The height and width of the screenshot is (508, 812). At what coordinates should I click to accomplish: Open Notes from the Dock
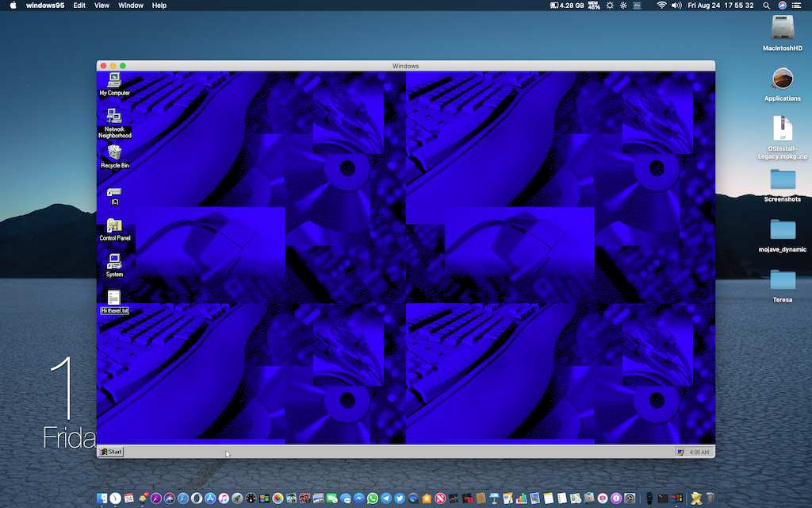pyautogui.click(x=549, y=498)
